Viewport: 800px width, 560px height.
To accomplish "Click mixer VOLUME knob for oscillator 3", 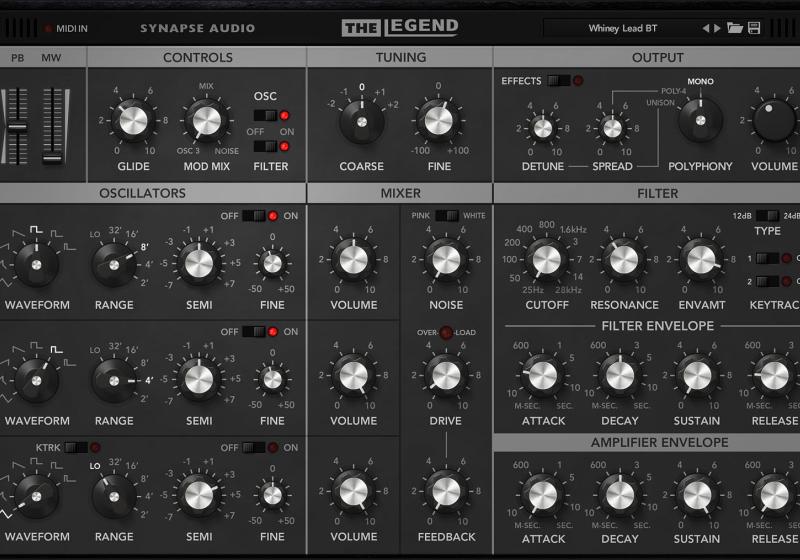I will tap(354, 491).
